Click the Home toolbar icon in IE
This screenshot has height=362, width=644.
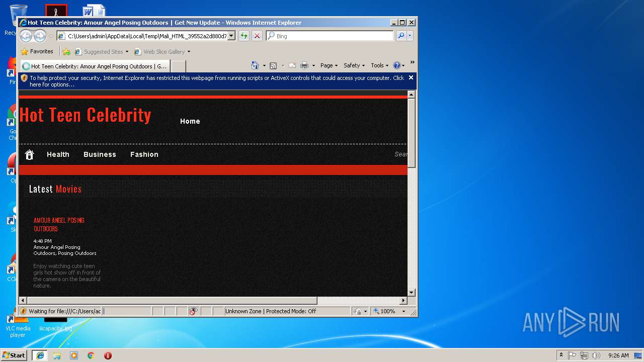(x=255, y=65)
